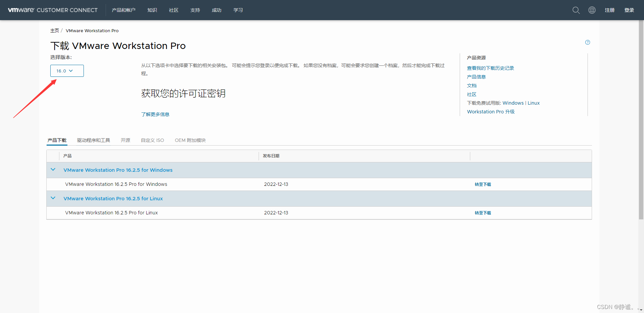Open the 社区 header menu
The image size is (644, 313).
174,10
